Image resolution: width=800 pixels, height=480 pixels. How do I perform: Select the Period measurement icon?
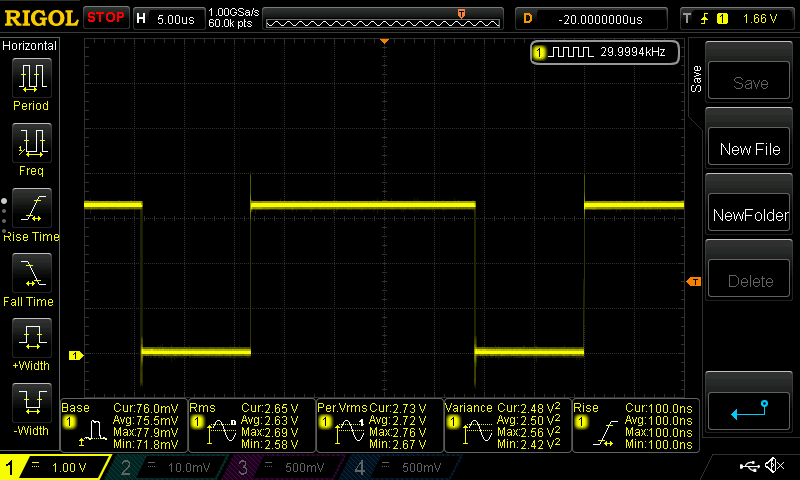click(x=32, y=78)
